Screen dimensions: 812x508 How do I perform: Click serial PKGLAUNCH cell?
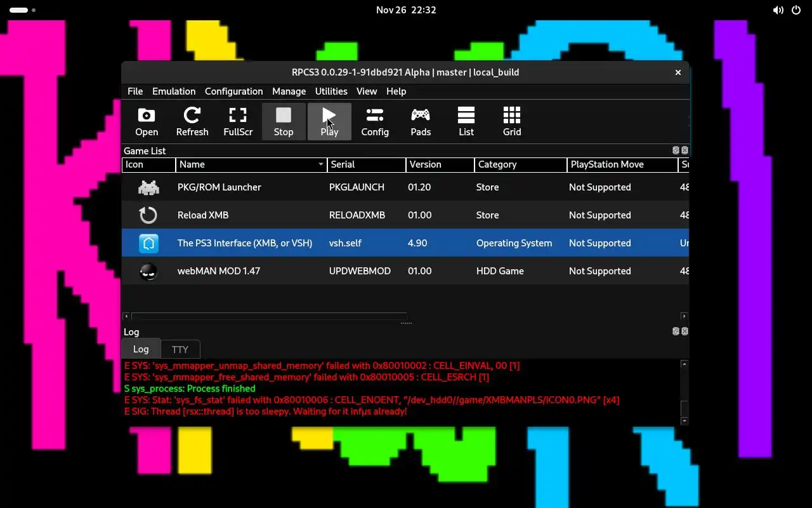pos(357,187)
